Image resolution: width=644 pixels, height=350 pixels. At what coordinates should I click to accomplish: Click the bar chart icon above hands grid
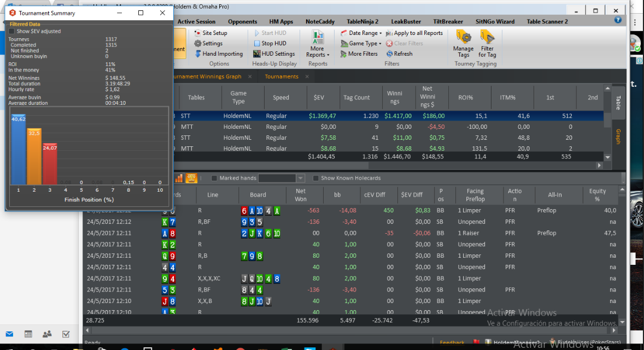pyautogui.click(x=179, y=178)
